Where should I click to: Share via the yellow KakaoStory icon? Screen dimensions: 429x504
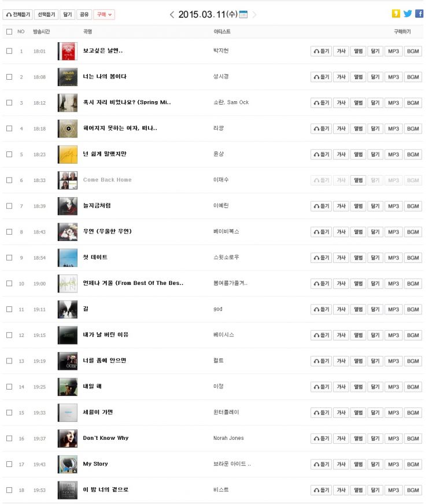[396, 14]
